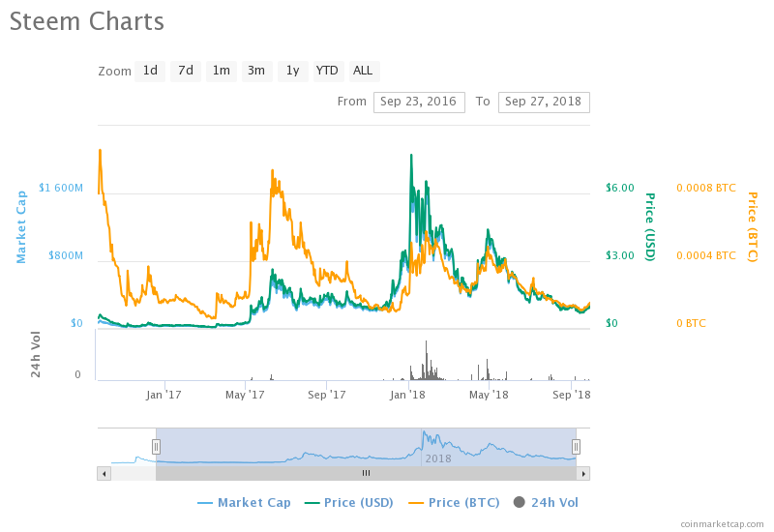Select the 1m zoom range

click(222, 71)
